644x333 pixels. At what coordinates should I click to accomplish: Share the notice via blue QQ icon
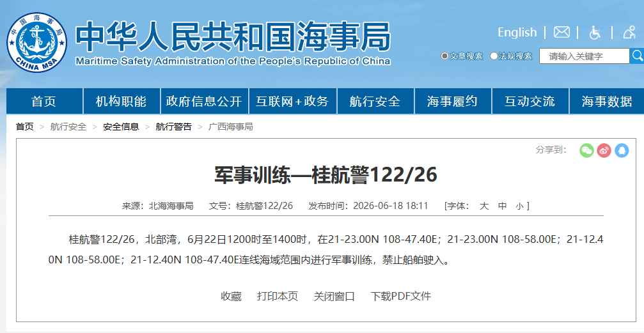click(x=622, y=150)
